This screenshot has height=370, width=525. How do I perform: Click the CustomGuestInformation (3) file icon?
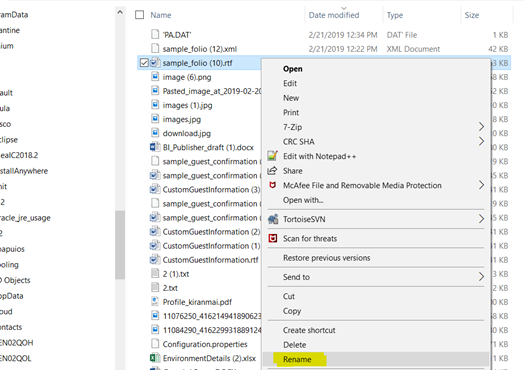click(x=154, y=189)
